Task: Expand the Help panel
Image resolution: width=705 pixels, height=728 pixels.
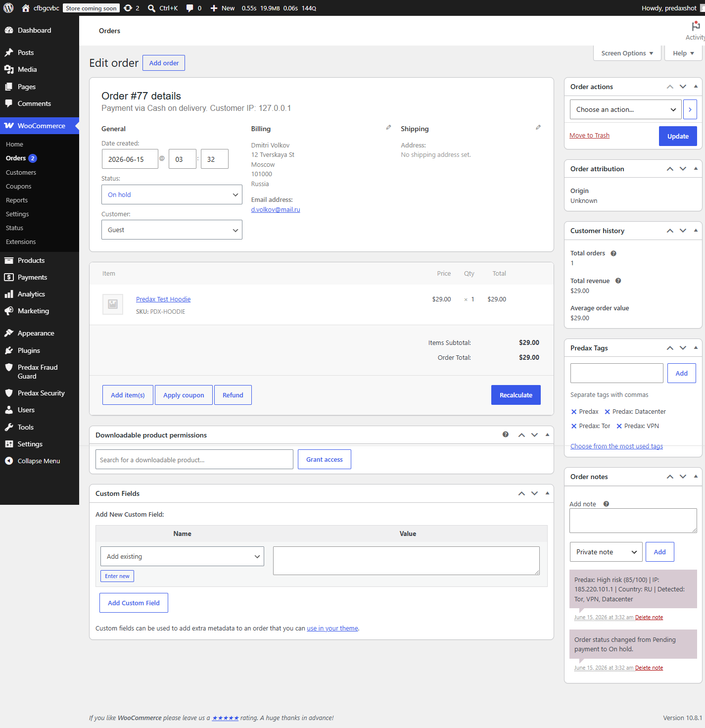Action: 683,53
